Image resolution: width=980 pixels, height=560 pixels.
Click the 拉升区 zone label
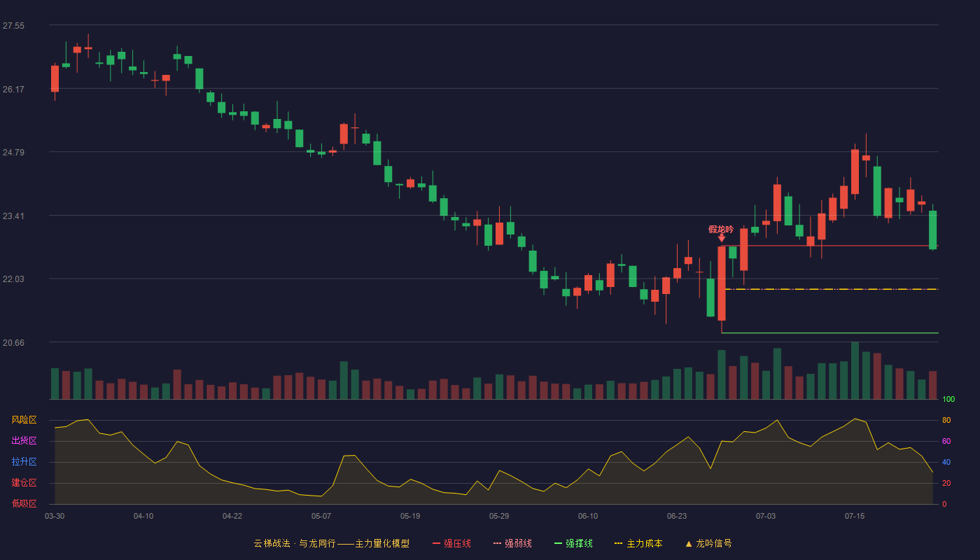(24, 462)
